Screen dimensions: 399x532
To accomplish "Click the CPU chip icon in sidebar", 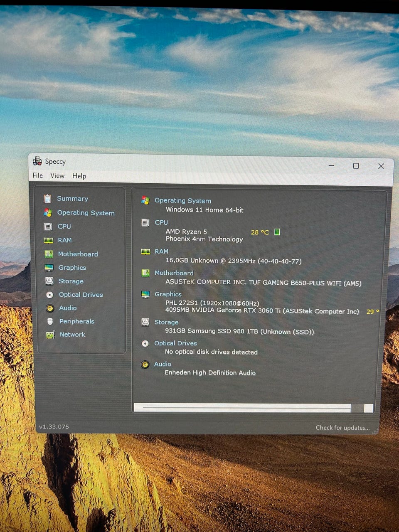I will (x=48, y=227).
